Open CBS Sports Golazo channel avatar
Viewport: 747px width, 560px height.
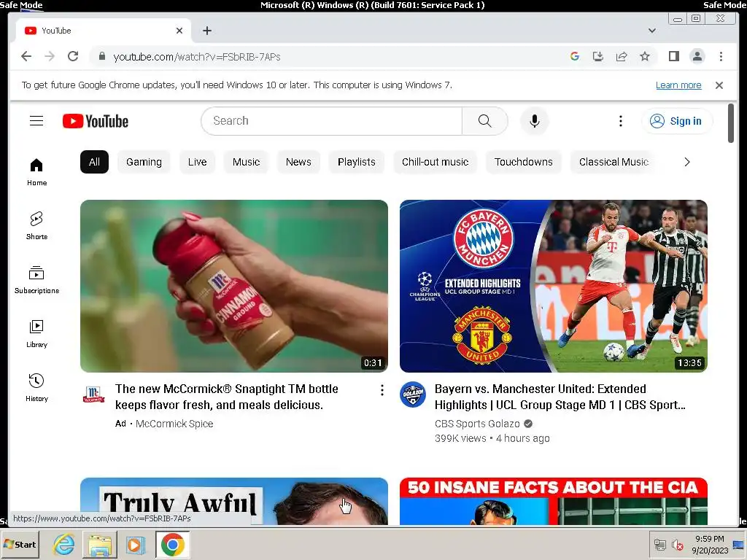413,394
